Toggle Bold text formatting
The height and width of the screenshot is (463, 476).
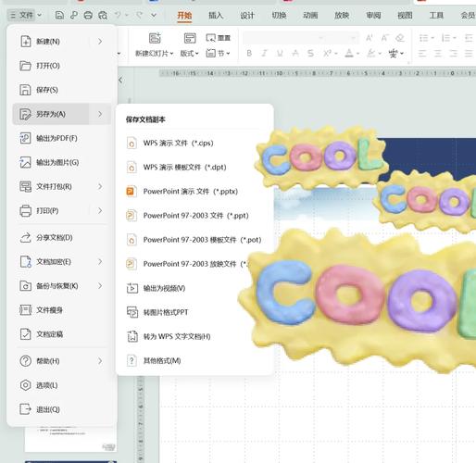point(249,54)
